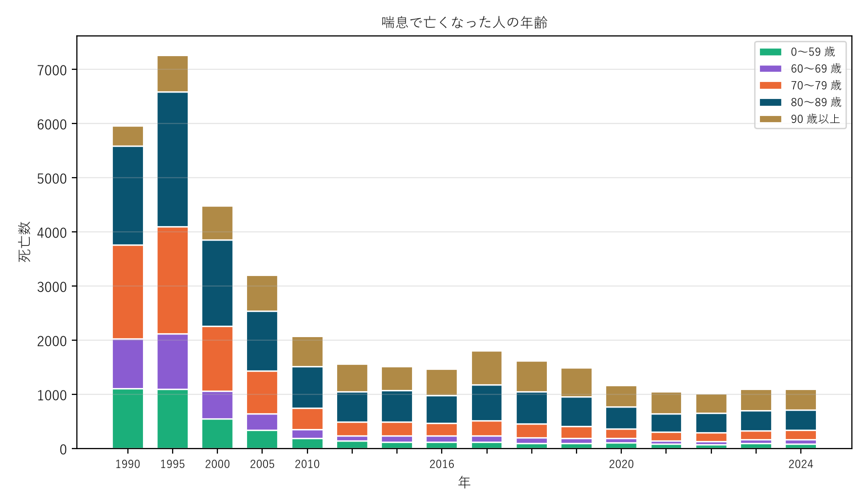The image size is (867, 504).
Task: Click the legend label text '90 歳以上'
Action: click(816, 119)
